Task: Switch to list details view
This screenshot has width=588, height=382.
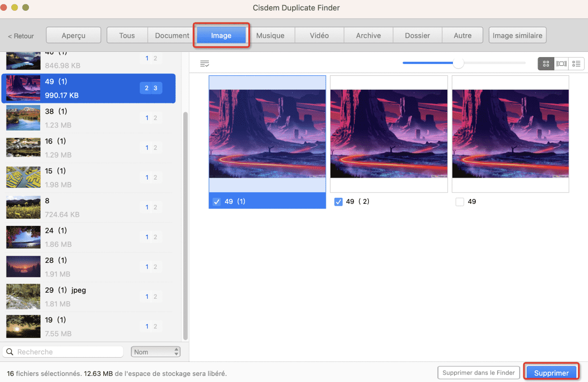Action: 576,64
